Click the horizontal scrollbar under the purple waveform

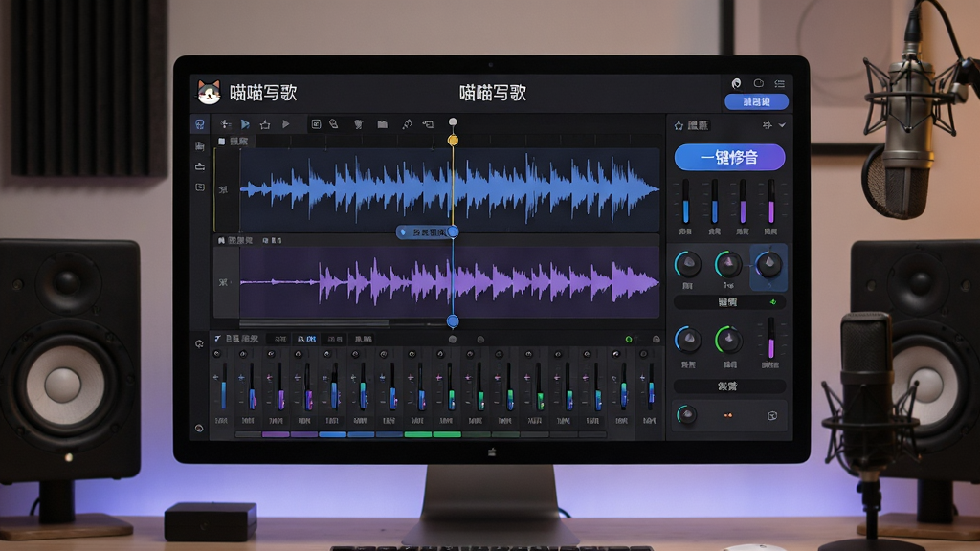(314, 323)
